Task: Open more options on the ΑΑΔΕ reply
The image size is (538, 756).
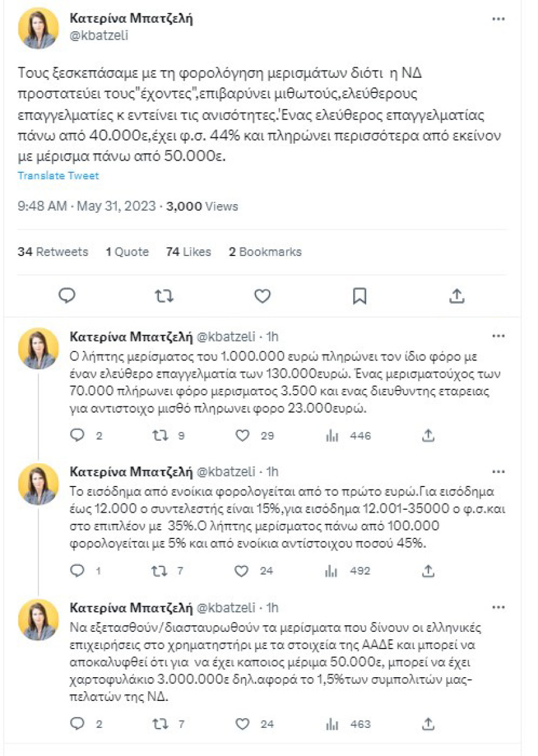Action: tap(499, 607)
